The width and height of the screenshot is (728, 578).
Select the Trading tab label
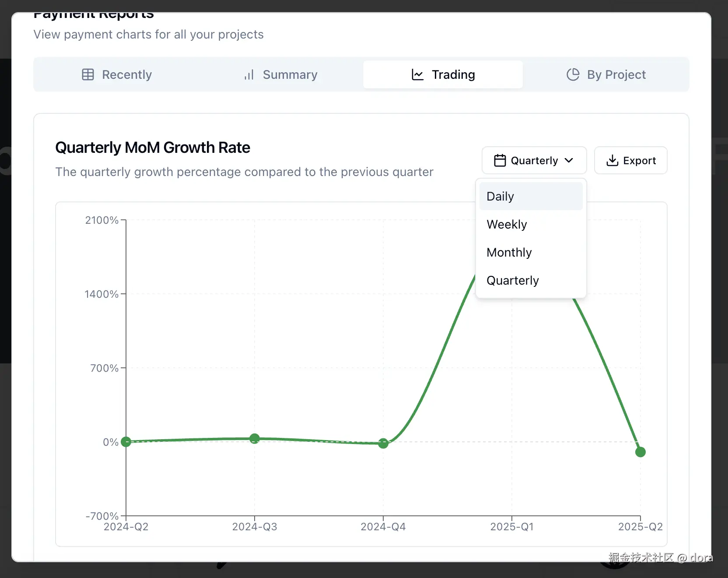coord(453,75)
